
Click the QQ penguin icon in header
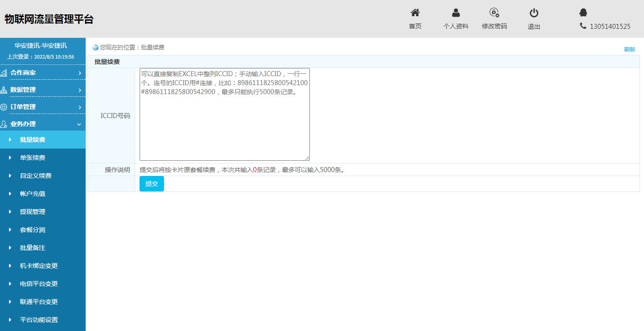(x=583, y=13)
